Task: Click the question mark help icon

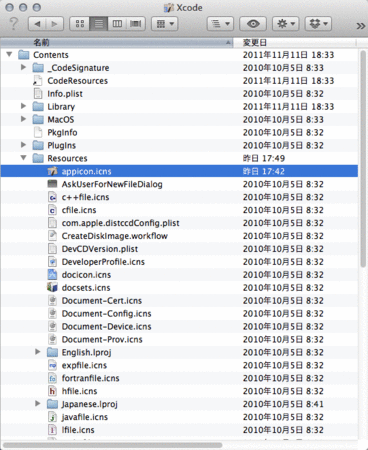Action: coord(14,24)
